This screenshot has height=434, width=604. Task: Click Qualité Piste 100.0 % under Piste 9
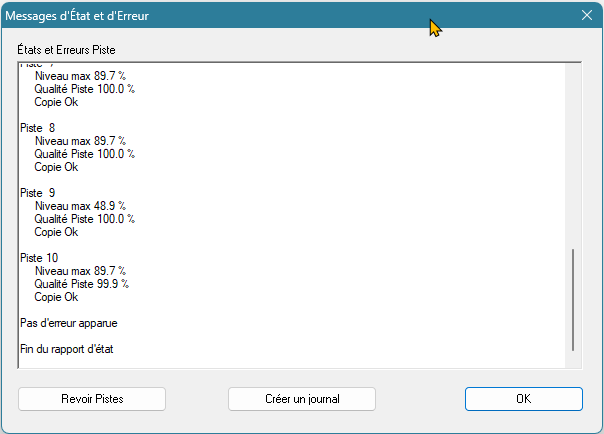[x=84, y=219]
